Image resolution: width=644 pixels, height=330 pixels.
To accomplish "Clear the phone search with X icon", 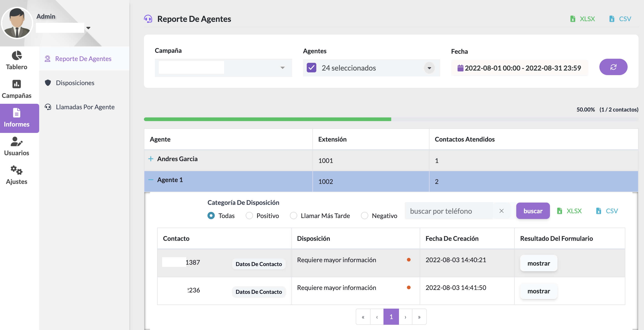I will tap(501, 211).
